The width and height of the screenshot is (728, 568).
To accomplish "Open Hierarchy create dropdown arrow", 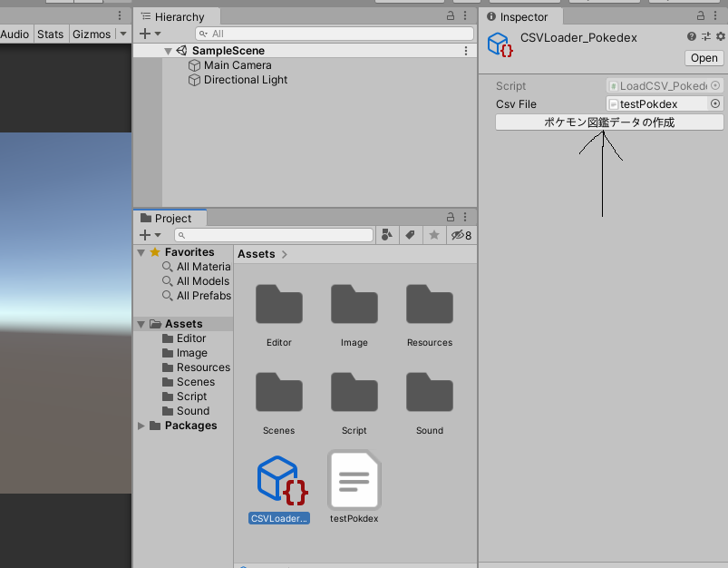I will tap(158, 34).
